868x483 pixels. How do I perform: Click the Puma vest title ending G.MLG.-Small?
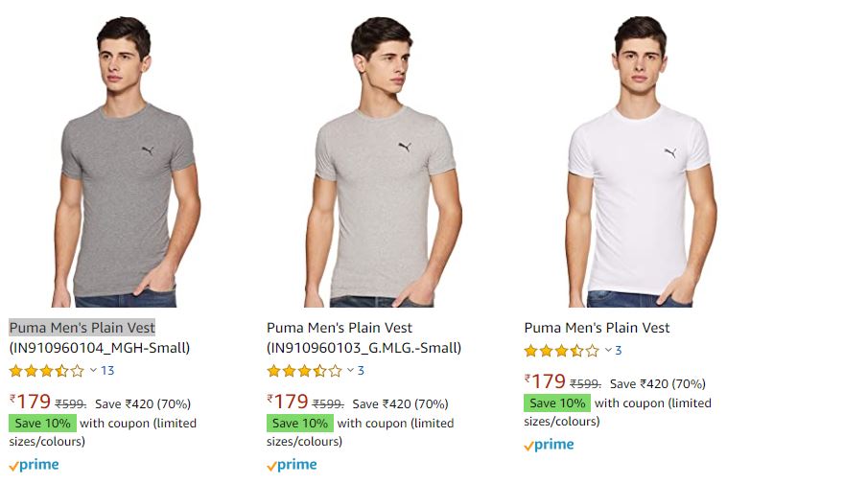pos(364,337)
